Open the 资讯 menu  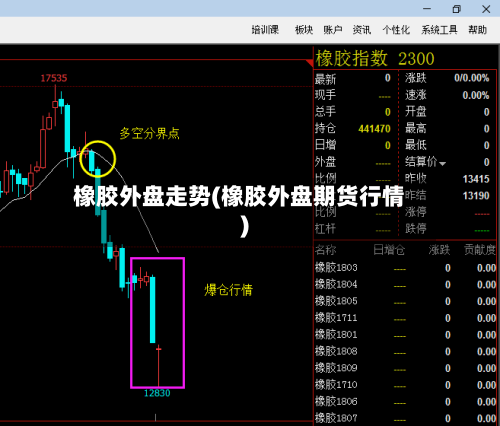pos(362,30)
